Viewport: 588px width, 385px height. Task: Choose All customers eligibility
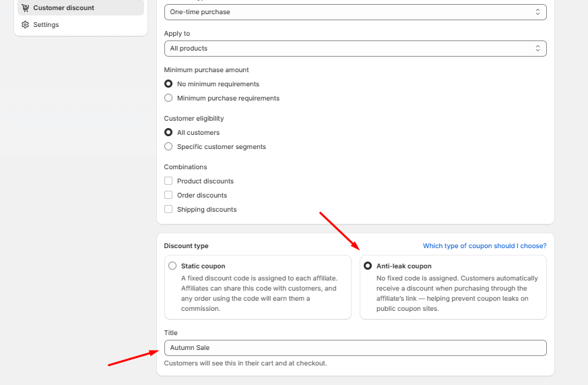pyautogui.click(x=168, y=133)
